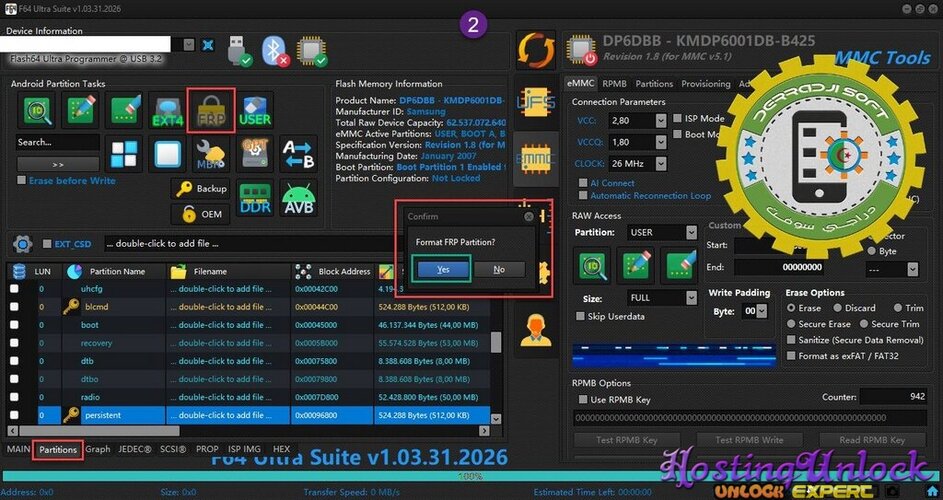The height and width of the screenshot is (500, 943).
Task: Click the USER erase icon
Action: tap(255, 111)
